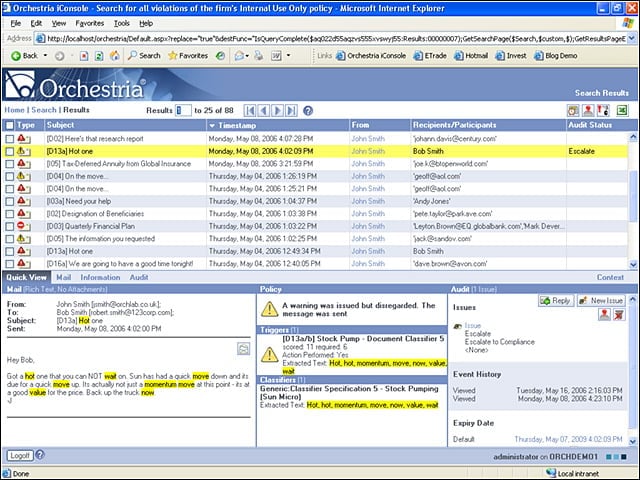Switch to the Mail tab
Image resolution: width=640 pixels, height=480 pixels.
click(x=63, y=277)
